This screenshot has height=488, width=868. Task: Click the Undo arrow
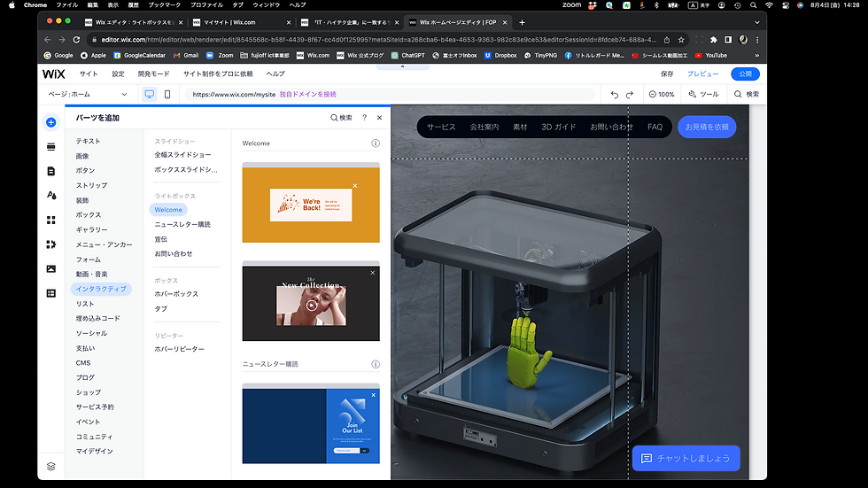point(615,95)
